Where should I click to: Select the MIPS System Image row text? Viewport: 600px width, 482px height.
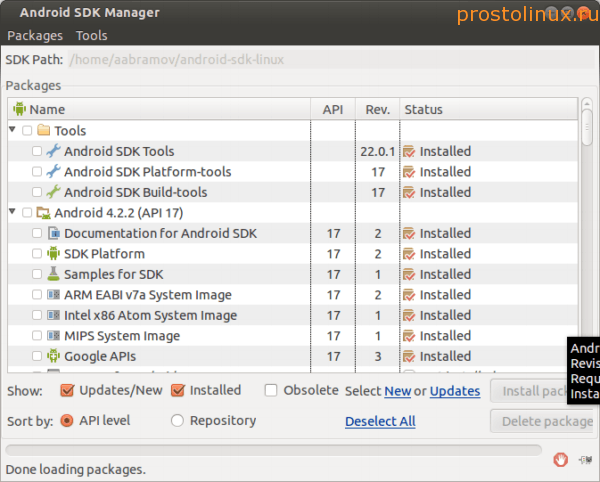tap(122, 336)
